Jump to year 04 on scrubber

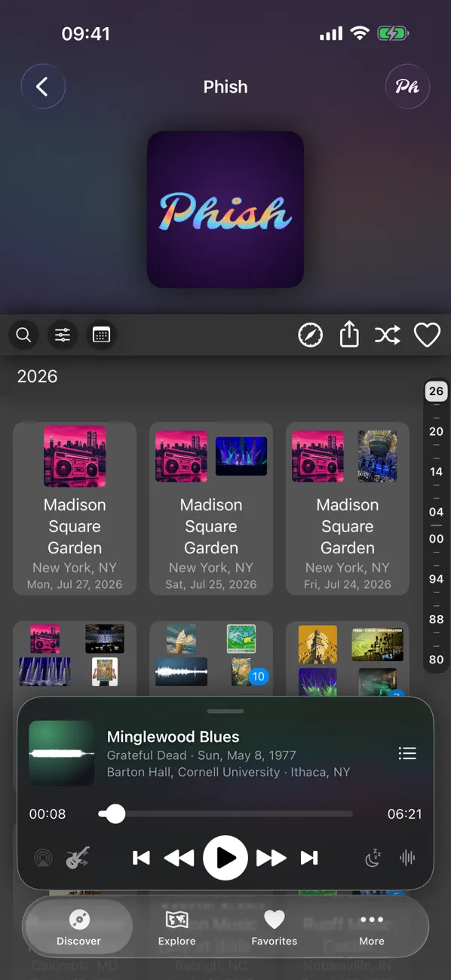(436, 512)
